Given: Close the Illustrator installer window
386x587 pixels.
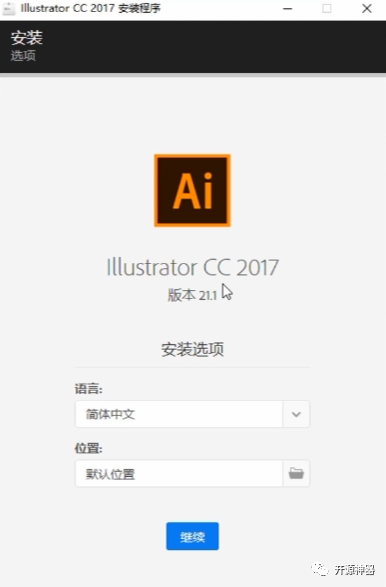Looking at the screenshot, I should pos(367,8).
